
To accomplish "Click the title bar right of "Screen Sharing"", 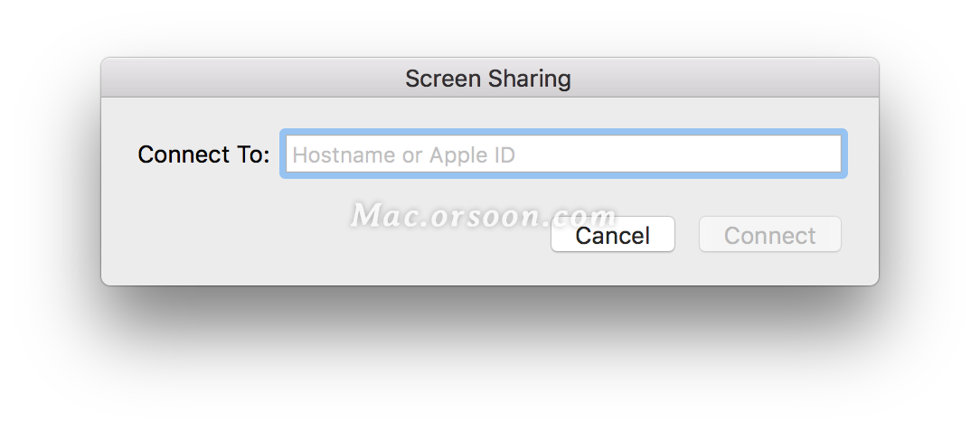I will click(x=723, y=79).
